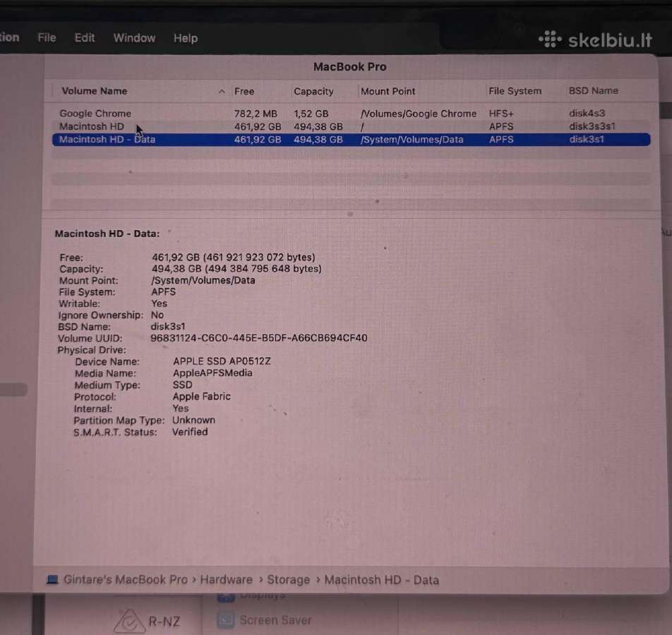The height and width of the screenshot is (635, 672).
Task: Click the Volume Name sort arrow
Action: pos(222,91)
